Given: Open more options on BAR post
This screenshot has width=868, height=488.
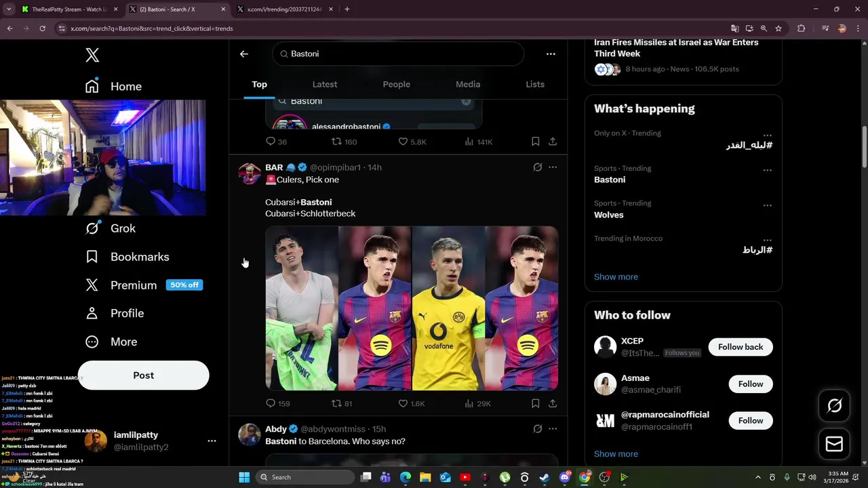Looking at the screenshot, I should (553, 167).
